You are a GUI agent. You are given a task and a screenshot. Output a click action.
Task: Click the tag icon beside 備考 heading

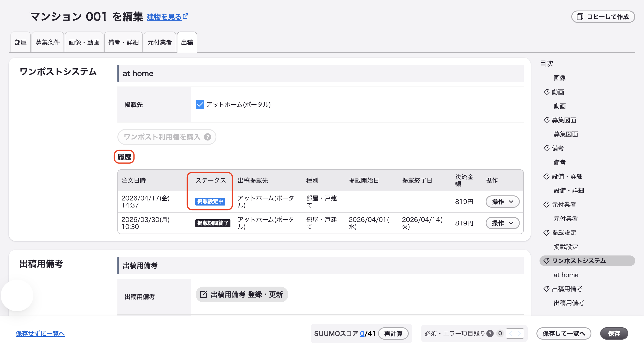[546, 148]
